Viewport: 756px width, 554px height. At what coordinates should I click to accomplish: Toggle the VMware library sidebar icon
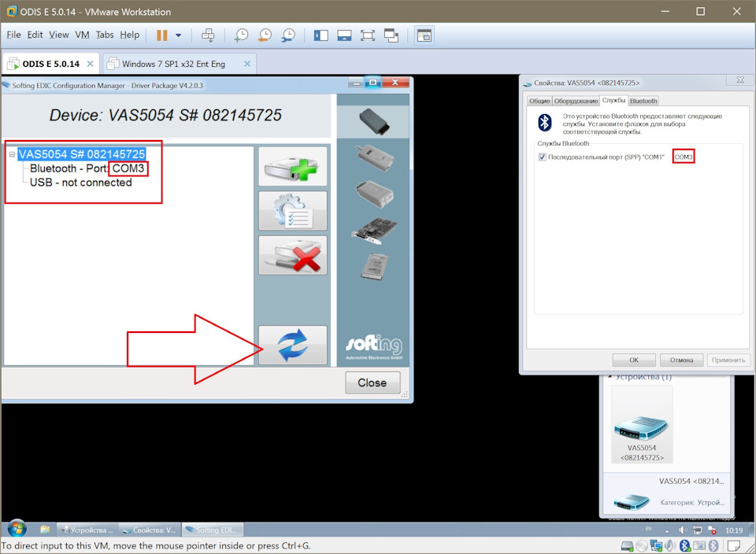tap(321, 35)
